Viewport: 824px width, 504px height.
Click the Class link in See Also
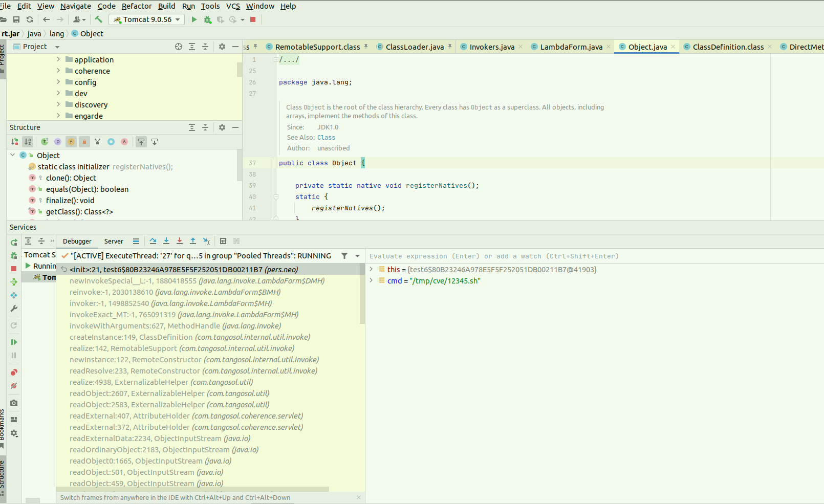click(x=326, y=138)
